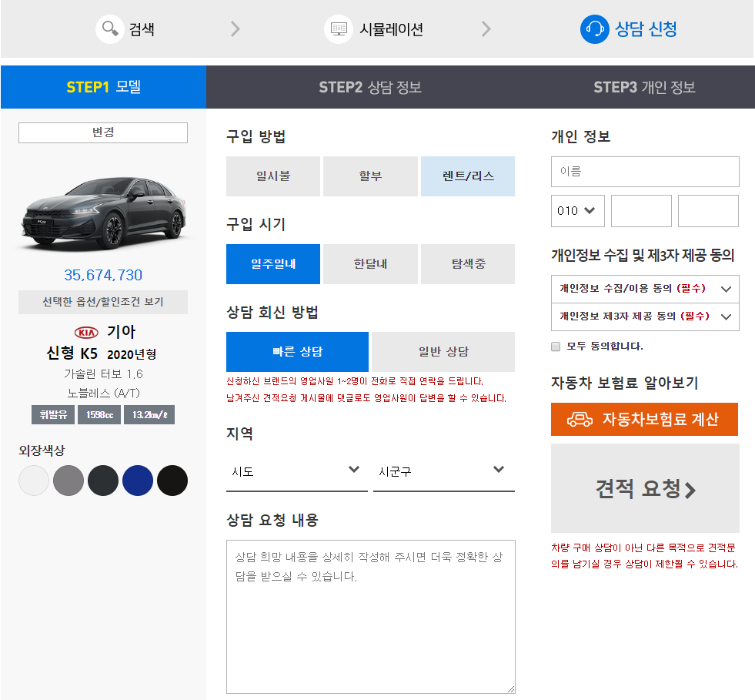Click the 변경 button

coord(103,132)
